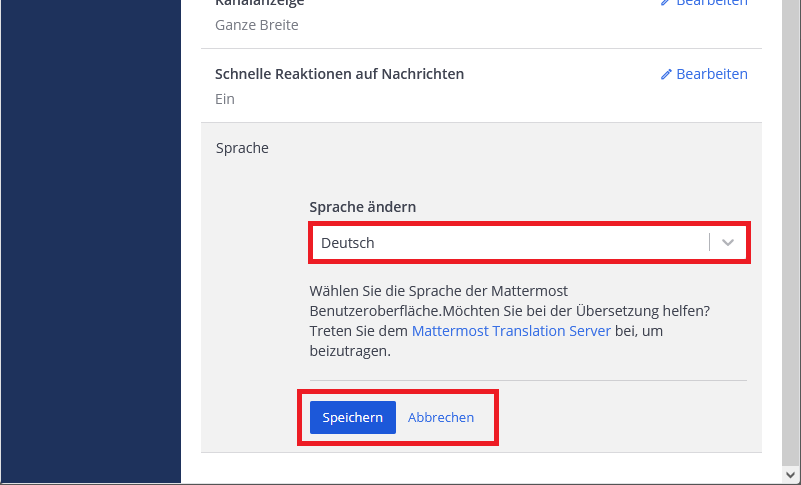Click the Ganze Breite value text
801x485 pixels.
(256, 25)
